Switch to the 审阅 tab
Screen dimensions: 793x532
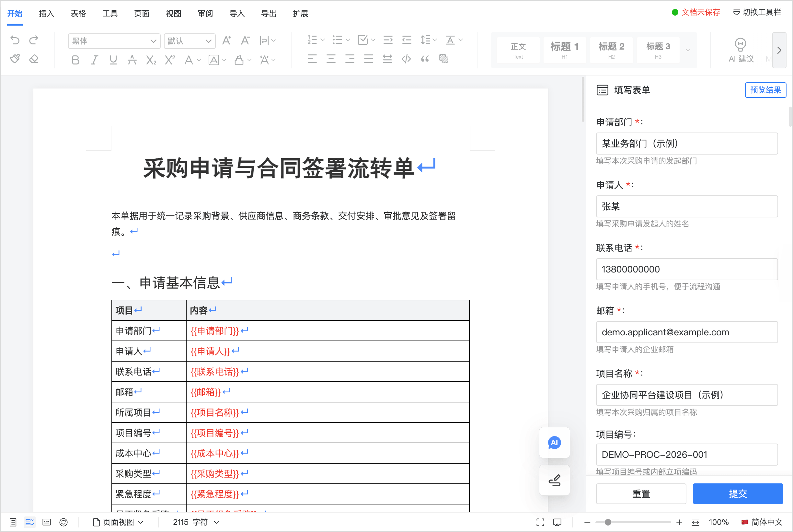(x=205, y=13)
